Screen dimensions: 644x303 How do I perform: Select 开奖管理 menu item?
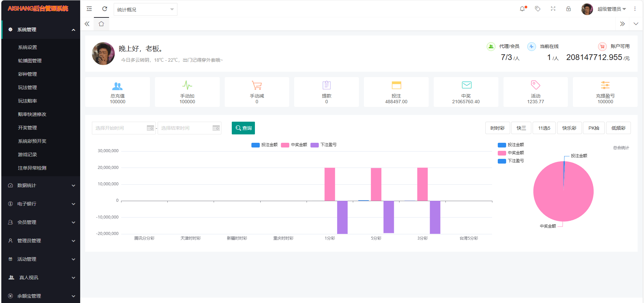tap(28, 128)
